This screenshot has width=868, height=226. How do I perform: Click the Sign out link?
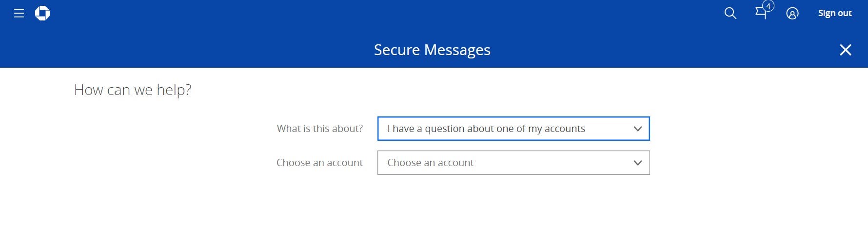(835, 13)
